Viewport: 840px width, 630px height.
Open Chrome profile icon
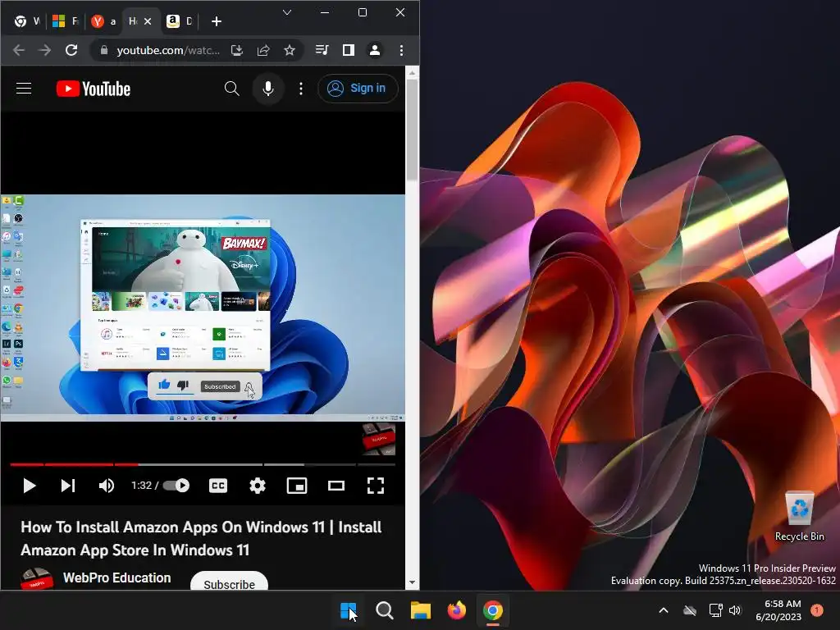point(375,50)
